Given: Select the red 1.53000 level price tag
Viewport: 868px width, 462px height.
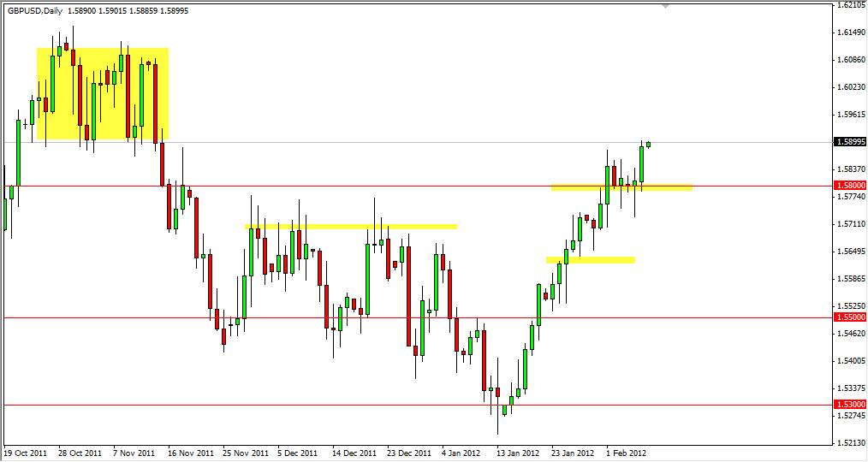Looking at the screenshot, I should [850, 405].
